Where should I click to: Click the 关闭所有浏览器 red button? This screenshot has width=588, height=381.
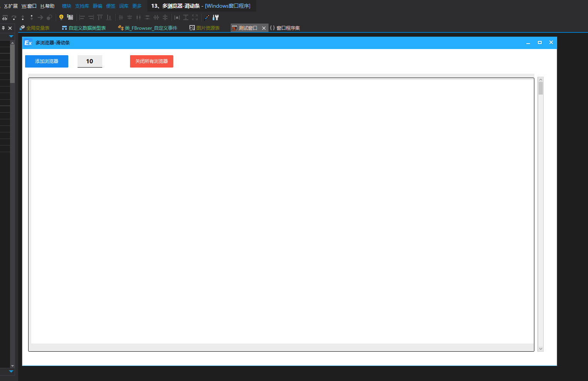tap(152, 61)
